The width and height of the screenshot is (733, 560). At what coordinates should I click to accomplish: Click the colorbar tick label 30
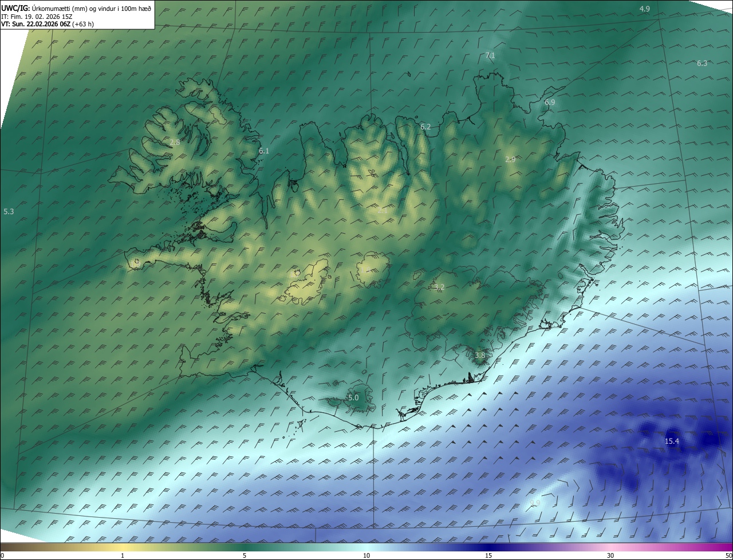[610, 555]
